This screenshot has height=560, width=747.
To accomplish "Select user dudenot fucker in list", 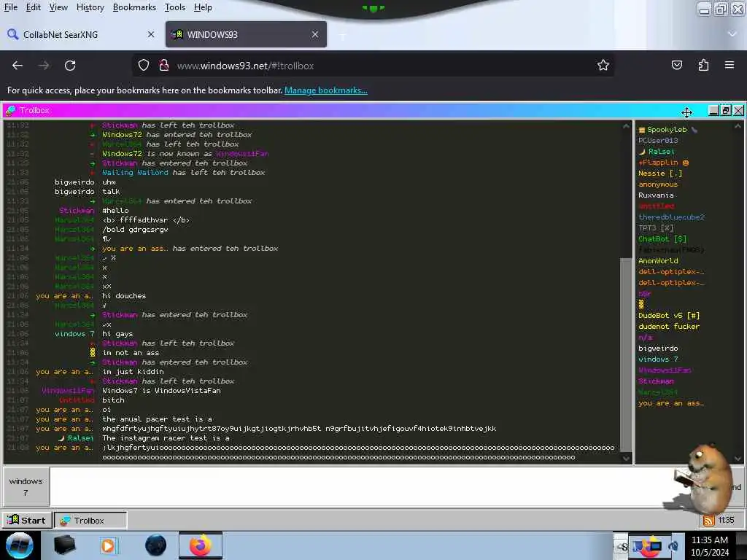I will (x=669, y=327).
